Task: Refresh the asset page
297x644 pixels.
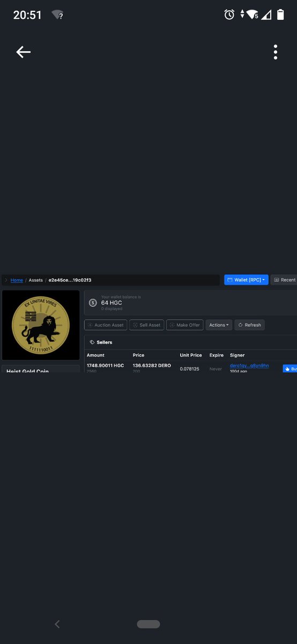Action: 249,325
